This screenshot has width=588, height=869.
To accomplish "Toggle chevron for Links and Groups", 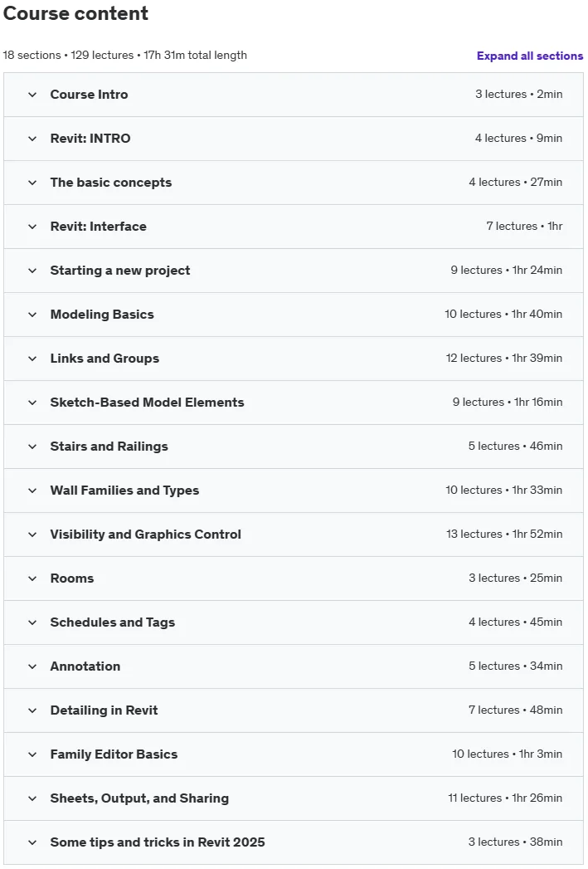I will click(x=32, y=359).
